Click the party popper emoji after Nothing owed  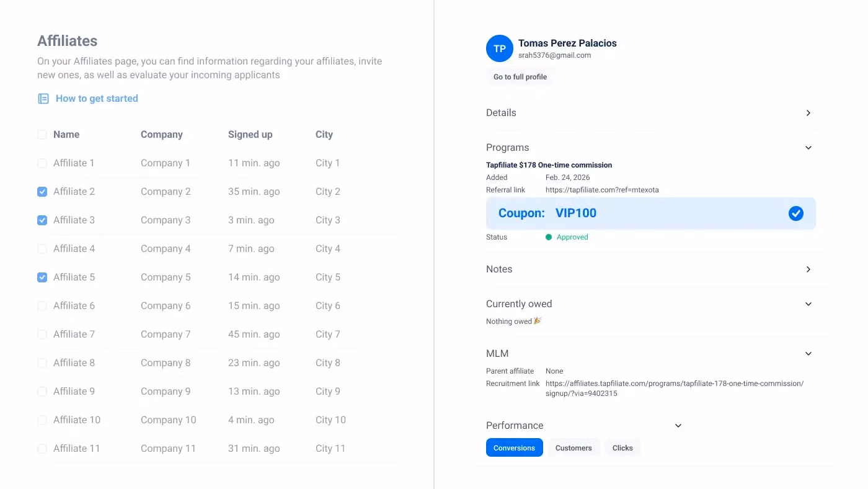(x=538, y=321)
